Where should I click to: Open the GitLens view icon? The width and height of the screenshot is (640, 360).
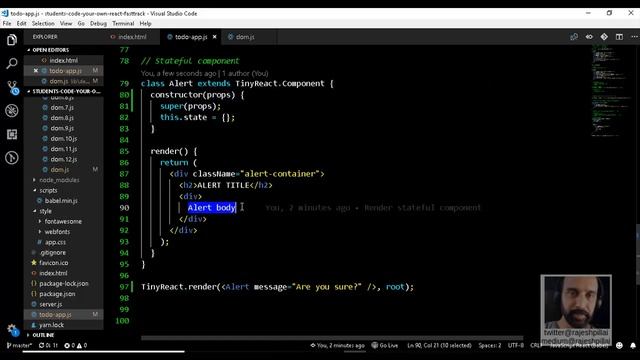click(12, 158)
